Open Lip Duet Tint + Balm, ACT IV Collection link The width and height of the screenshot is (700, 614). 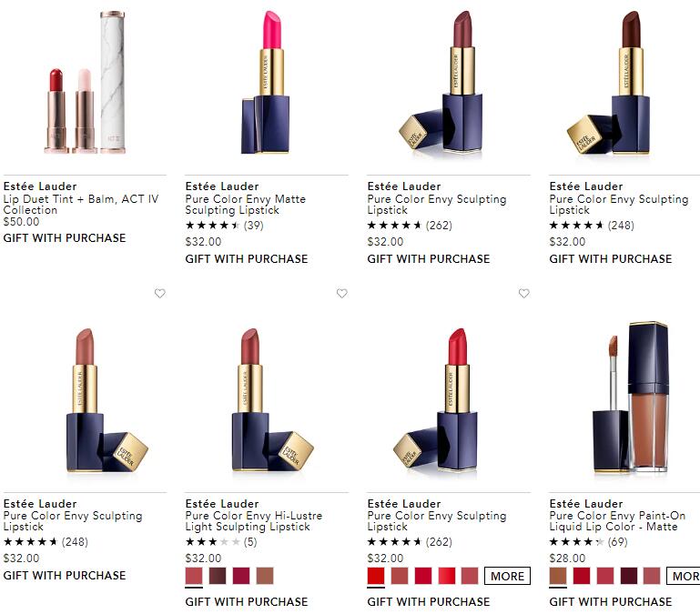click(81, 205)
